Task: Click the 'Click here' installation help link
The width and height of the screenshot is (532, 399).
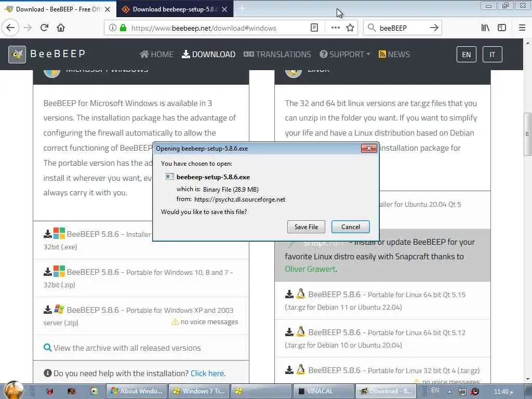Action: tap(208, 373)
